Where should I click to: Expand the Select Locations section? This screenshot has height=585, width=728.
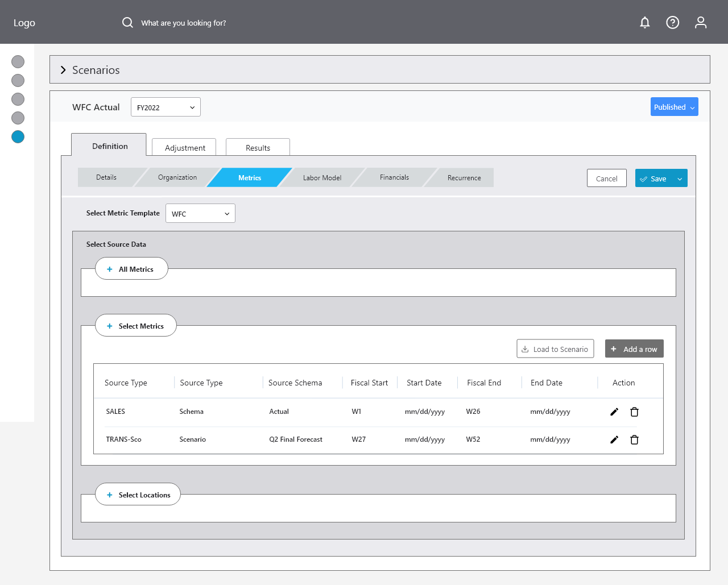pyautogui.click(x=138, y=494)
